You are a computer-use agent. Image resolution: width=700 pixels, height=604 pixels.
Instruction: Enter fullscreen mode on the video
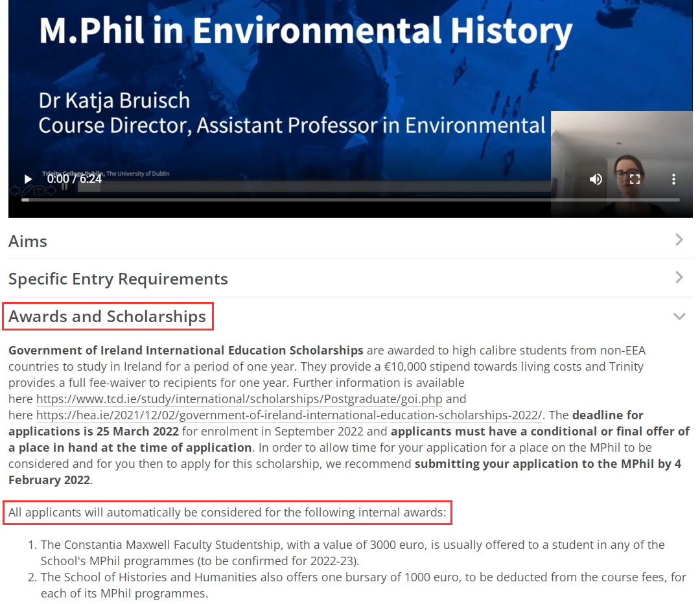(x=635, y=179)
